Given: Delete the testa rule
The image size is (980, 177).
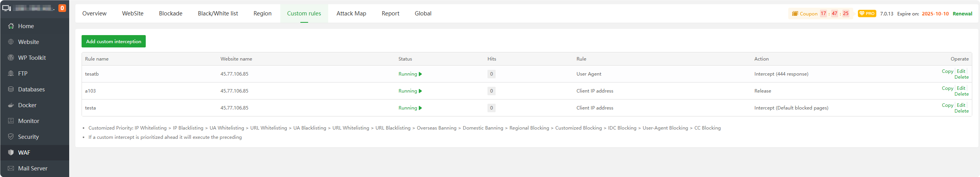Looking at the screenshot, I should tap(961, 111).
